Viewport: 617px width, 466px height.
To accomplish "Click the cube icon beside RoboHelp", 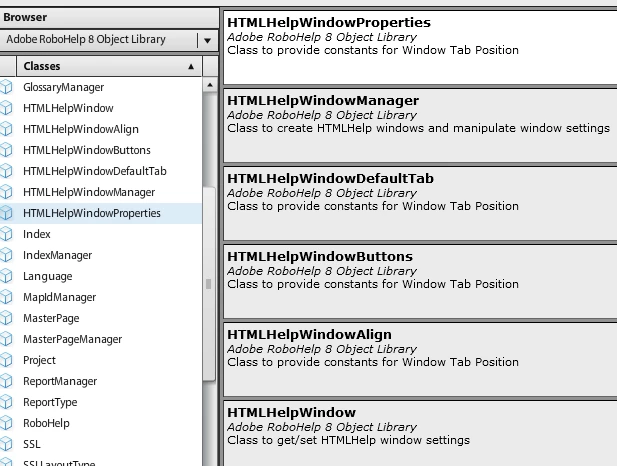I will pyautogui.click(x=6, y=423).
